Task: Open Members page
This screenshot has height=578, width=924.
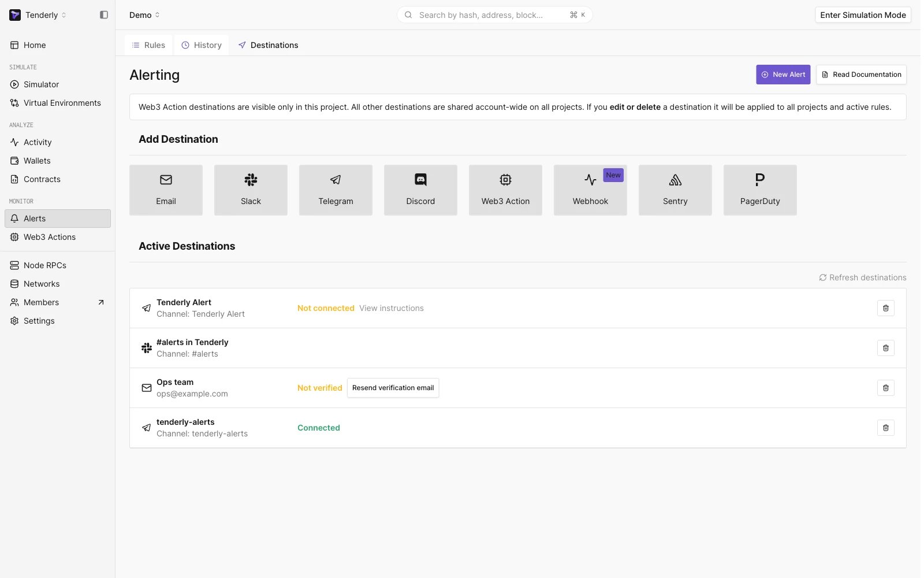Action: 57,302
